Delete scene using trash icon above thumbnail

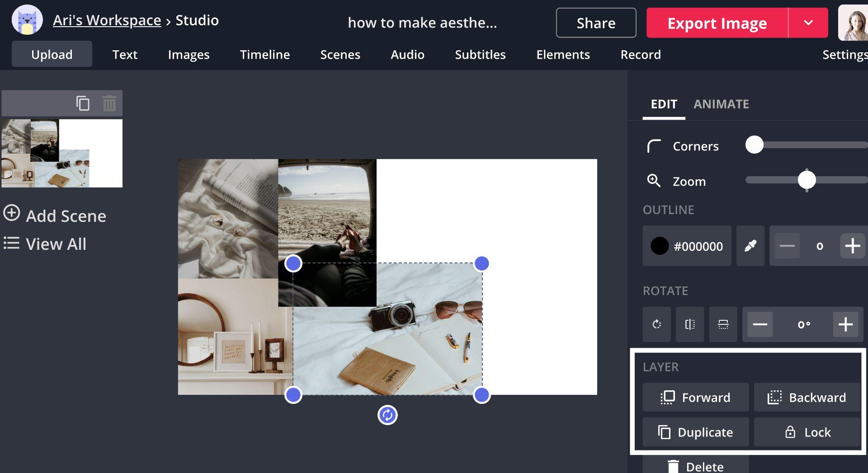pyautogui.click(x=109, y=103)
